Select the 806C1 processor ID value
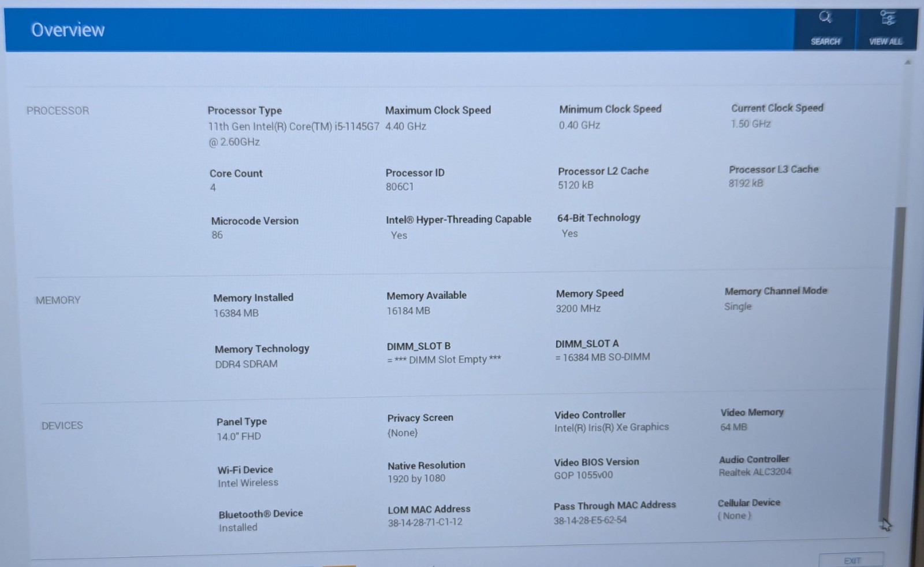Viewport: 924px width, 567px height. (400, 187)
